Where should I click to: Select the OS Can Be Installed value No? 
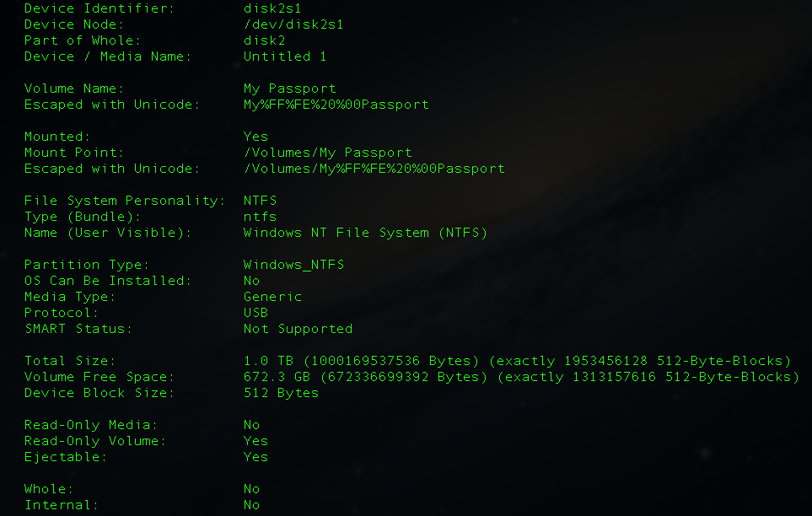click(x=251, y=281)
